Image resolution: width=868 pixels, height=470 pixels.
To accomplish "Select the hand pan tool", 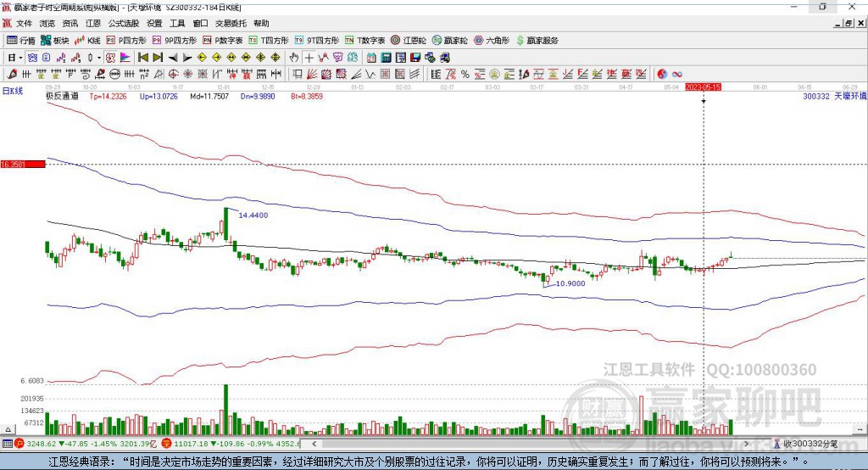I will point(294,58).
